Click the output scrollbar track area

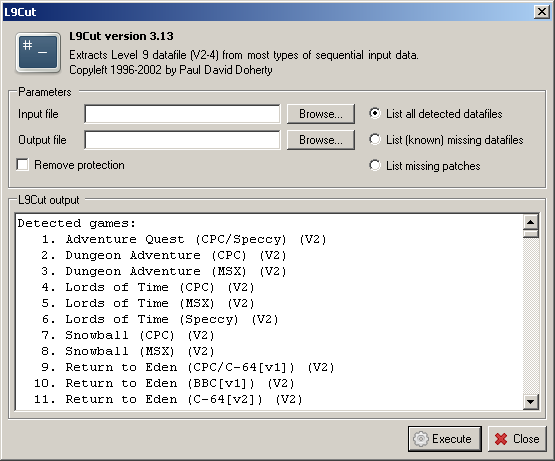pos(531,316)
